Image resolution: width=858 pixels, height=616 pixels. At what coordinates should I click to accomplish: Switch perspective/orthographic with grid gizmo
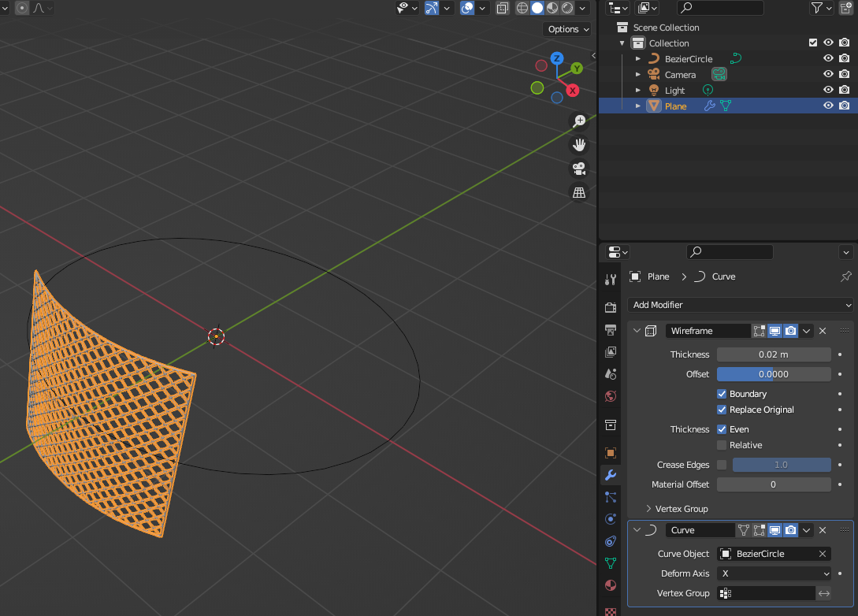click(579, 192)
